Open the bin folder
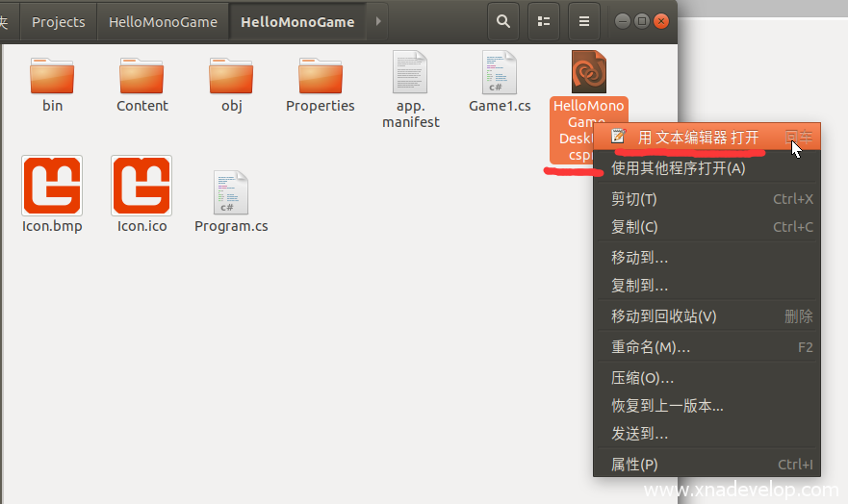Screen dimensions: 848x504 coord(52,75)
